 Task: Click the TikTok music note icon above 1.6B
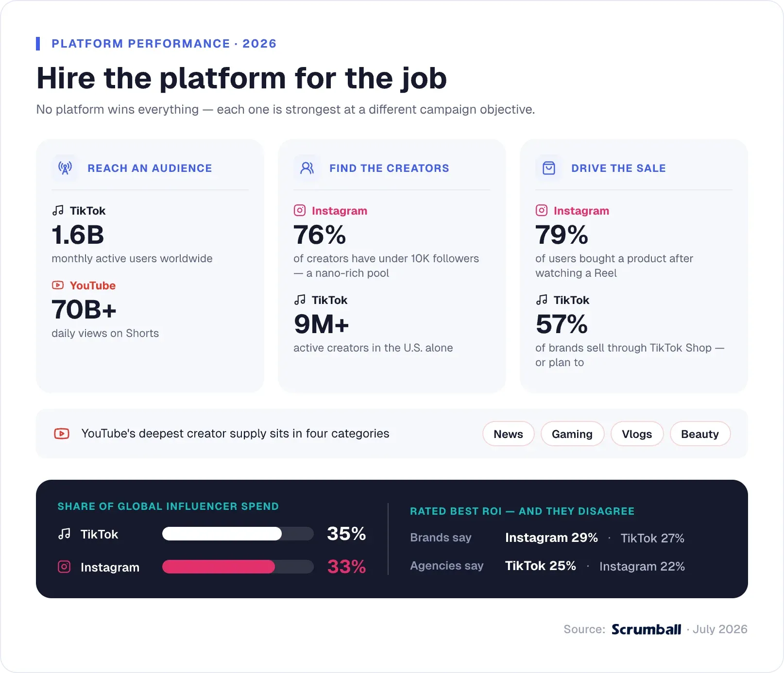[x=58, y=210]
